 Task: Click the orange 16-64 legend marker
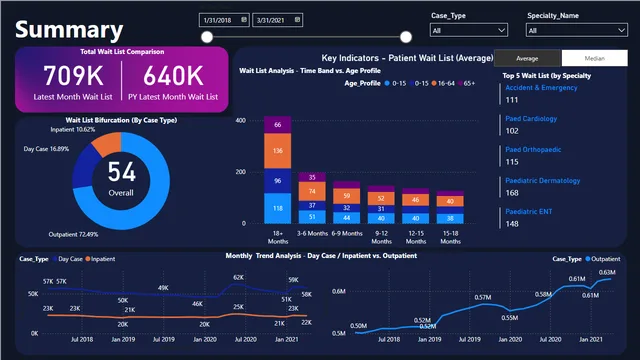click(x=434, y=83)
